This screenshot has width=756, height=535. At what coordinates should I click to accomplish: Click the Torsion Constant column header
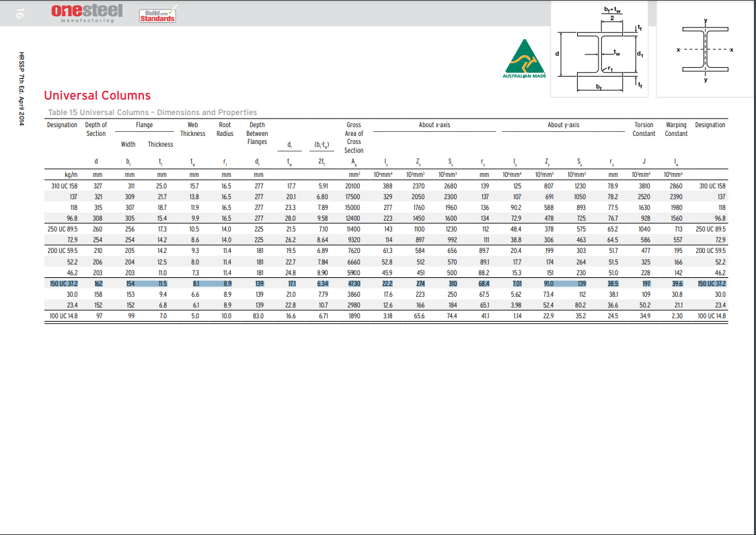pos(644,129)
